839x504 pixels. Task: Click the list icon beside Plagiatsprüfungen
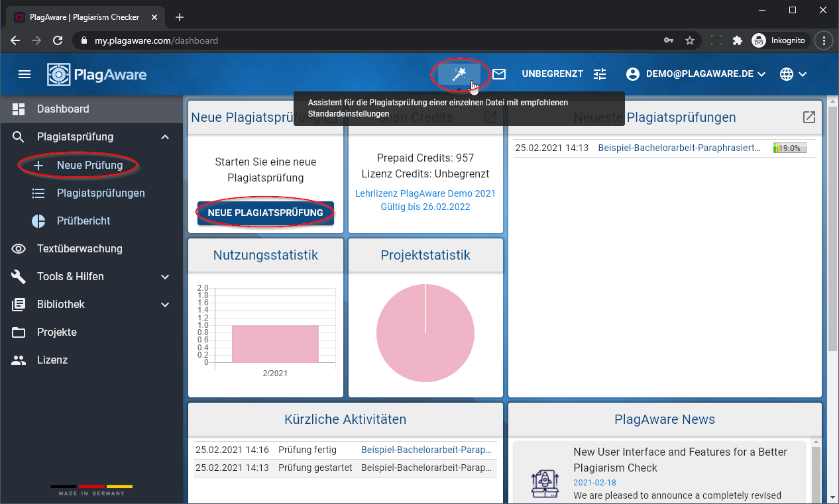(x=38, y=193)
